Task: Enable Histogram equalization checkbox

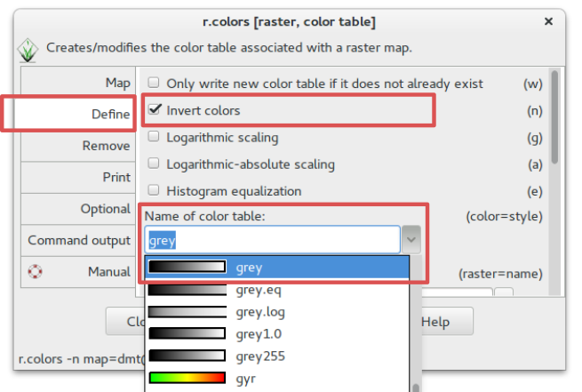Action: pos(154,190)
